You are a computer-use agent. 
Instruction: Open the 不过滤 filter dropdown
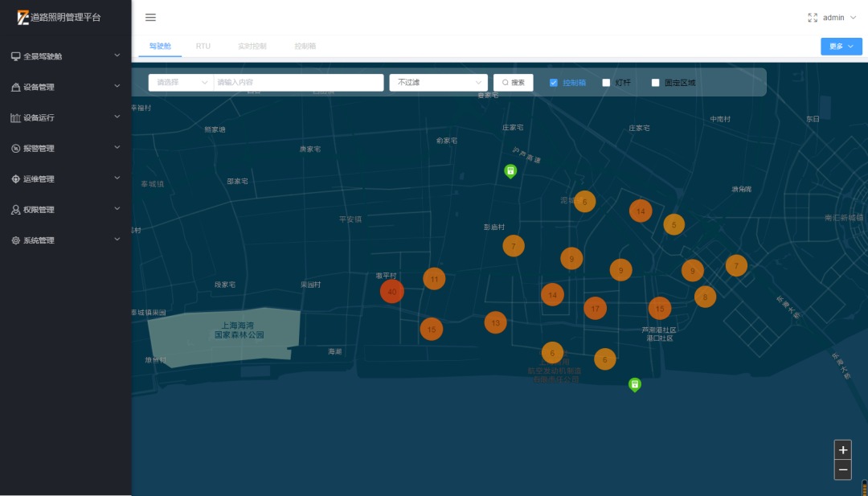coord(438,82)
